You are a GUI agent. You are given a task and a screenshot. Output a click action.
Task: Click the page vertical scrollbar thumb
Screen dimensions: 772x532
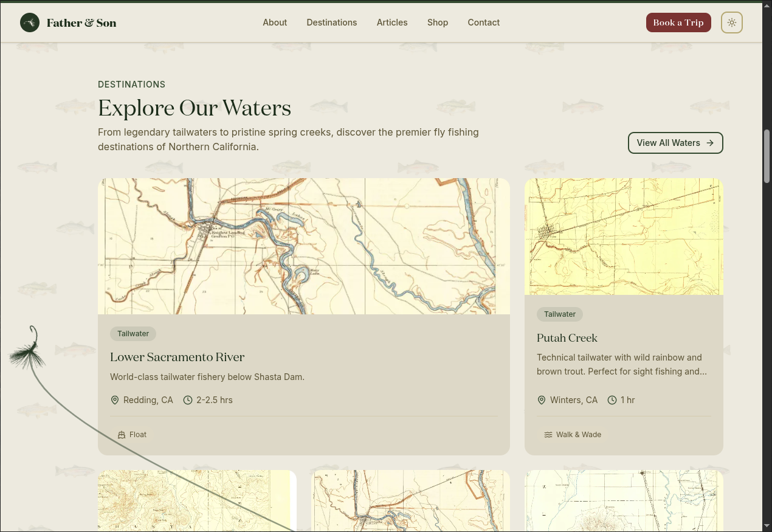point(767,155)
